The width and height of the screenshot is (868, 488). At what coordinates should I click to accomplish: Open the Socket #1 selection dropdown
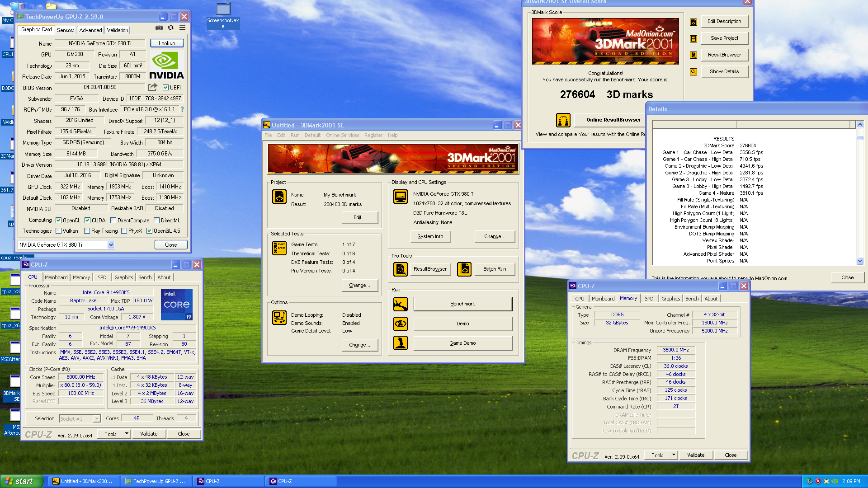(96, 419)
